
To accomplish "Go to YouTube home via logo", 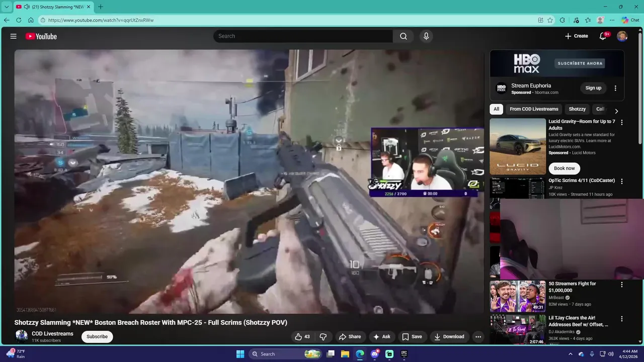I will point(41,36).
